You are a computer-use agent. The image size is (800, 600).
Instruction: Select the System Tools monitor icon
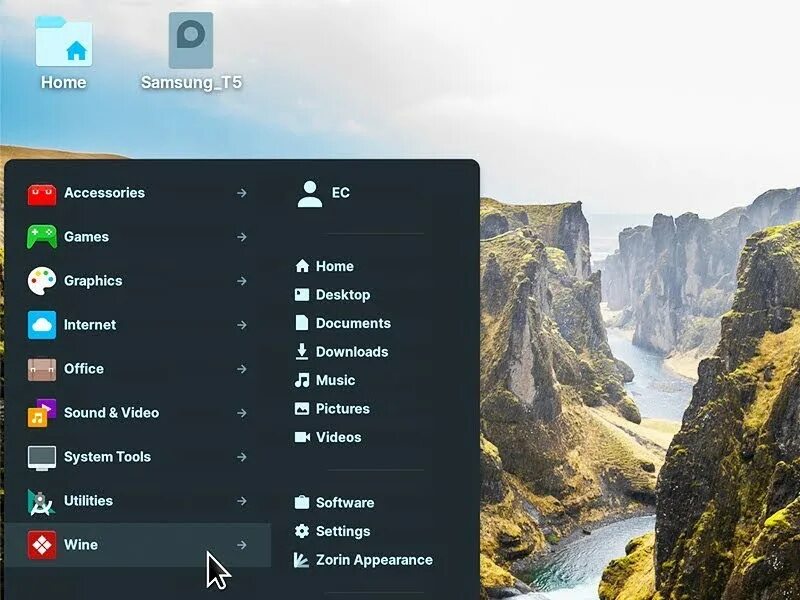pos(42,457)
